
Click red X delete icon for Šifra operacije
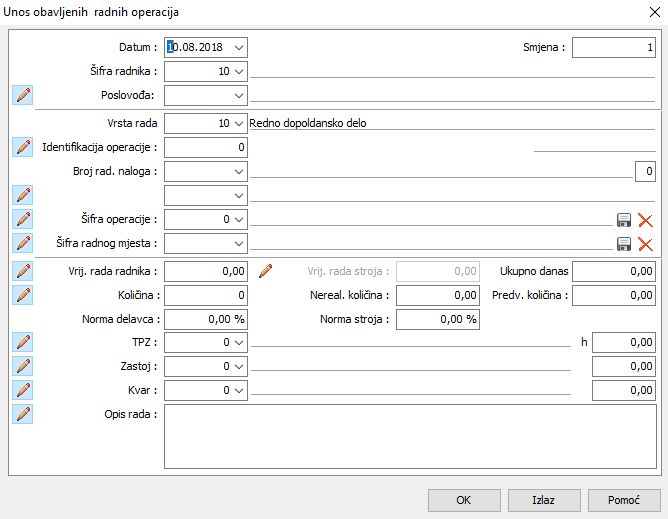click(645, 219)
